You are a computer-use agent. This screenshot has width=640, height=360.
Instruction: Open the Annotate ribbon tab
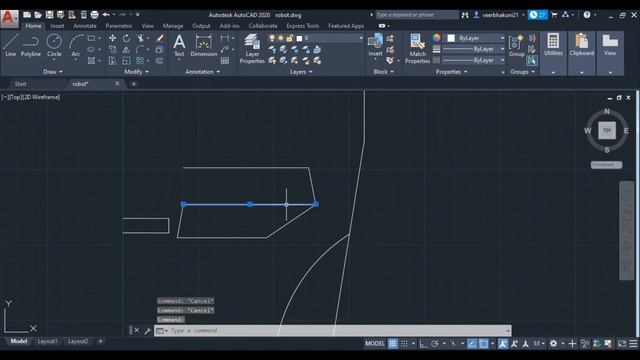point(85,26)
